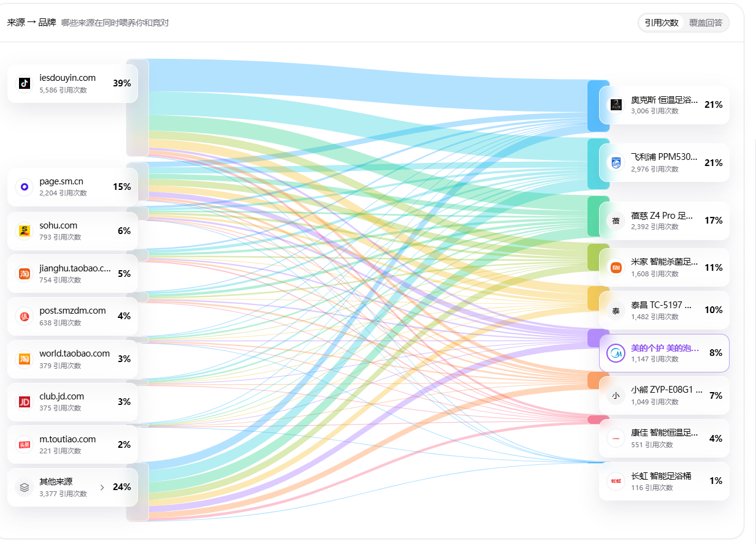Select the 康佳 智能恒温足 brand card
This screenshot has height=544, width=756.
click(x=664, y=438)
